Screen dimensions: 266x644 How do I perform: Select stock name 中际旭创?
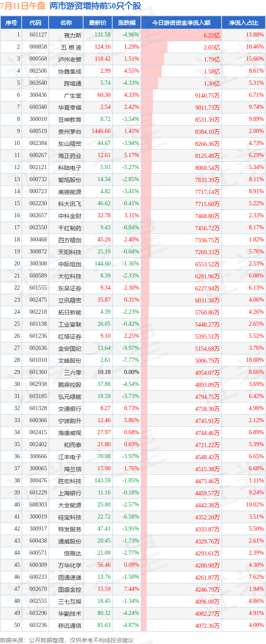(70, 264)
